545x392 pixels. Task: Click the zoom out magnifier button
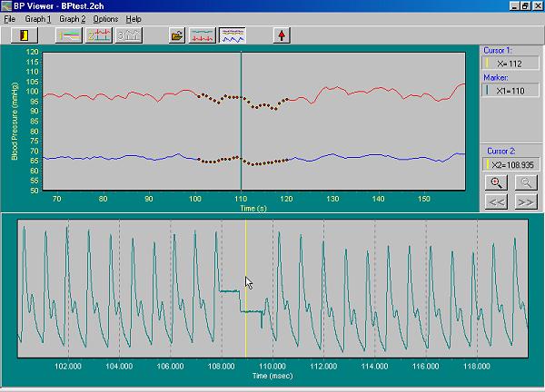pyautogui.click(x=525, y=183)
